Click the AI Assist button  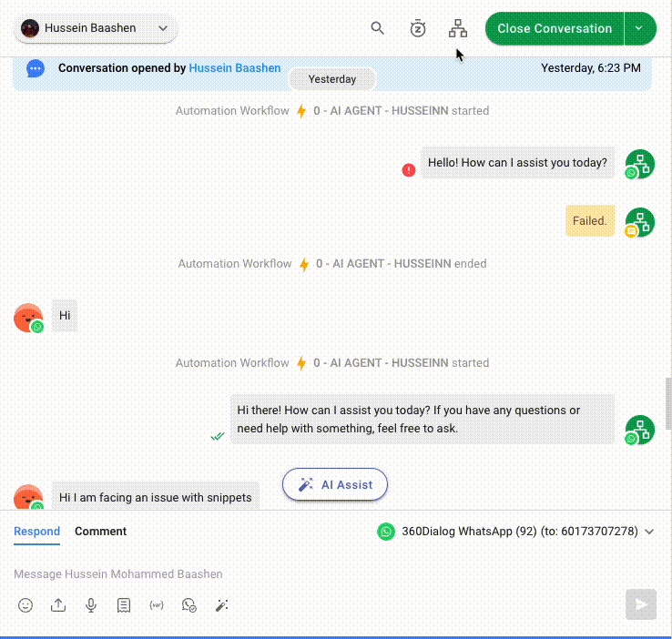click(335, 484)
